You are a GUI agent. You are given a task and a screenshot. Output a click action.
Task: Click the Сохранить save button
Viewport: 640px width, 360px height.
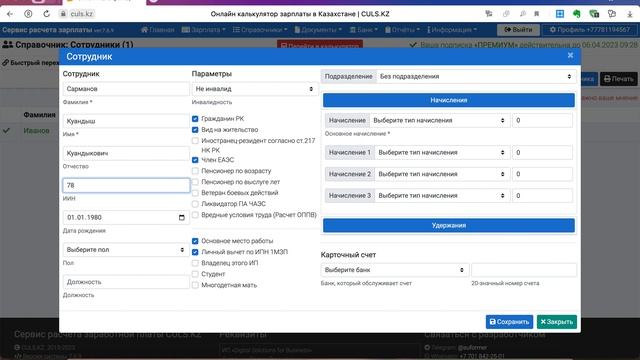[x=509, y=322]
